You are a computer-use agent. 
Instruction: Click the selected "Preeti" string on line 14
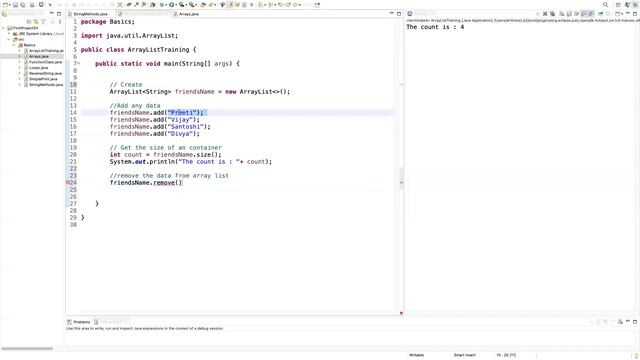(x=182, y=113)
